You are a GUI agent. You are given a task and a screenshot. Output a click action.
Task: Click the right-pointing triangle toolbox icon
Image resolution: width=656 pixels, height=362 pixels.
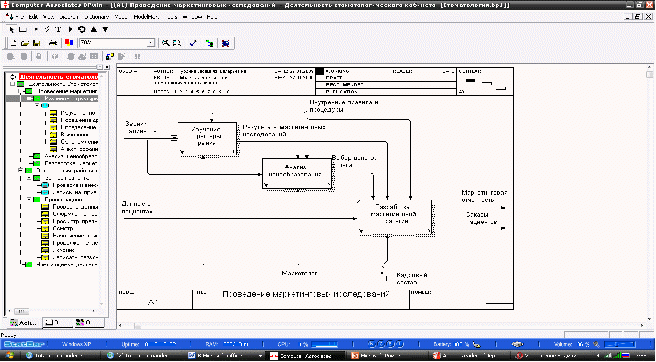coord(70,30)
